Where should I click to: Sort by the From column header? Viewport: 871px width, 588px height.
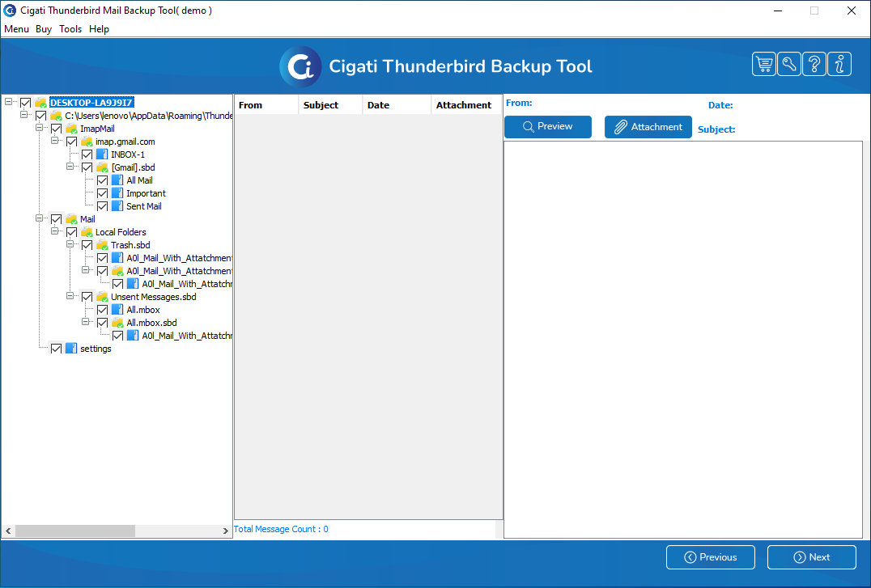pos(266,105)
